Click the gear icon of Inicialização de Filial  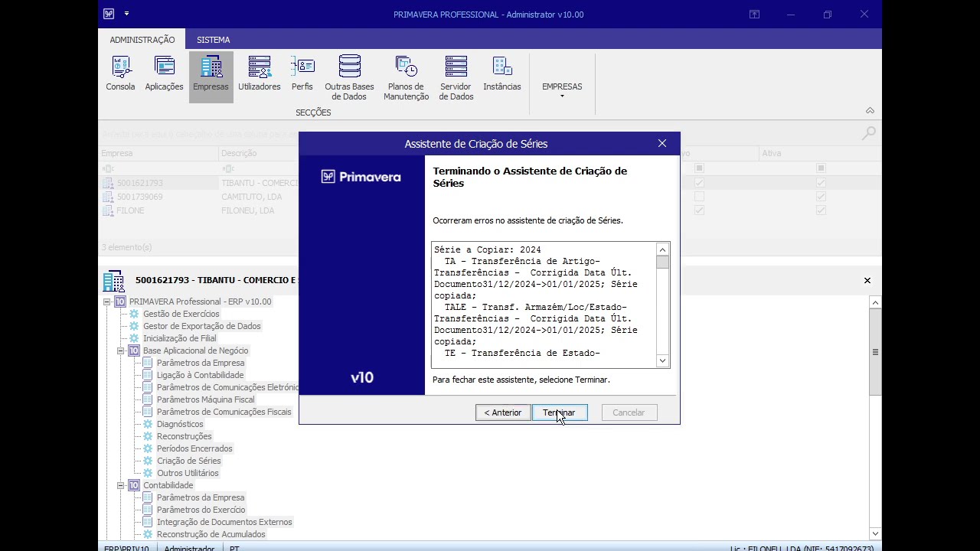point(134,338)
